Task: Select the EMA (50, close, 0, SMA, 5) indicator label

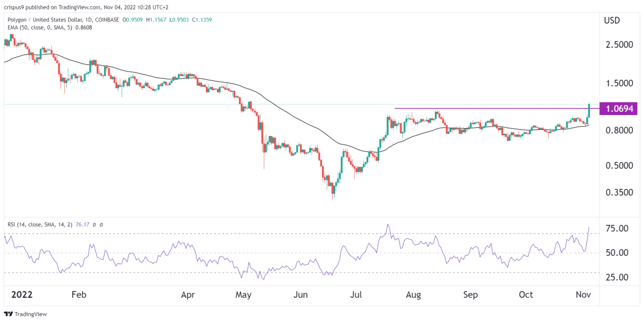Action: [39, 27]
